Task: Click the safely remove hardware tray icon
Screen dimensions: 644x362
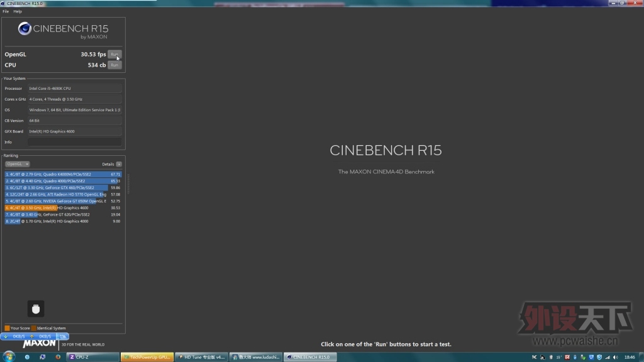Action: [583, 358]
